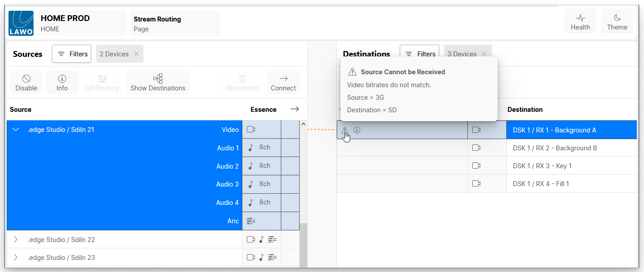Select the Stream Routing page tab
The height and width of the screenshot is (272, 644).
tap(174, 24)
